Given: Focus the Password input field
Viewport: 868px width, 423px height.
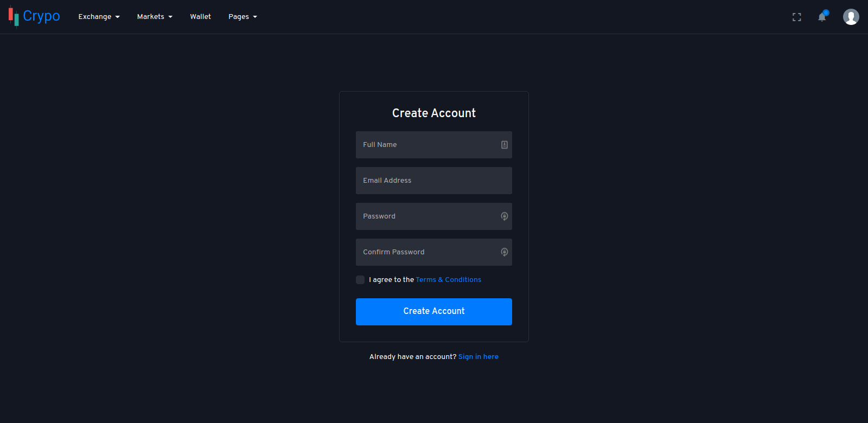Looking at the screenshot, I should point(426,216).
